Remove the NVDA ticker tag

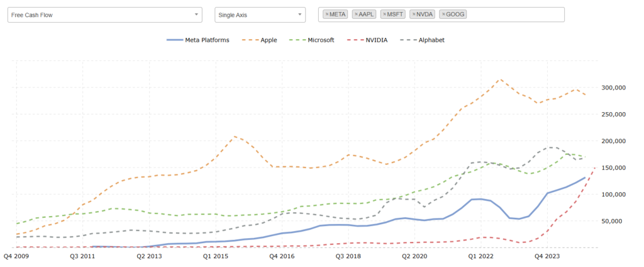point(414,14)
